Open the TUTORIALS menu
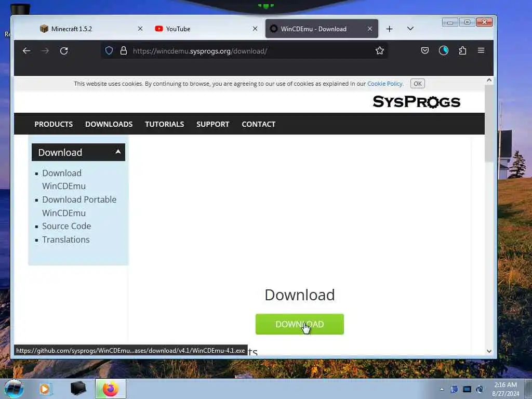This screenshot has height=399, width=532. (165, 124)
